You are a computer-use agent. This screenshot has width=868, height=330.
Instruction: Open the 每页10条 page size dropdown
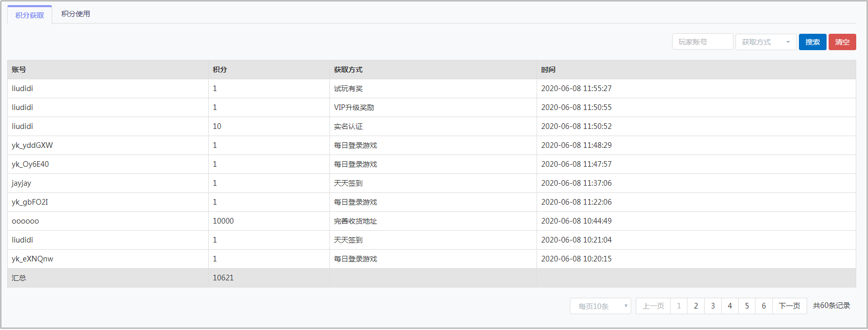pos(600,306)
